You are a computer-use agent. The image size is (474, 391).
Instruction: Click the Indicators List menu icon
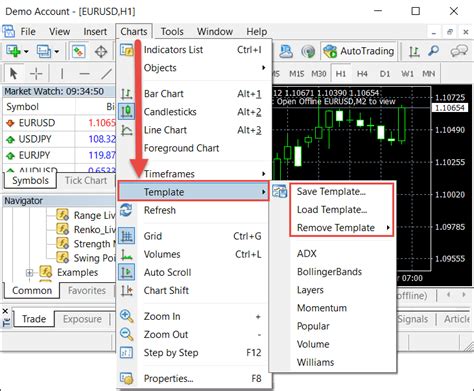tap(126, 50)
